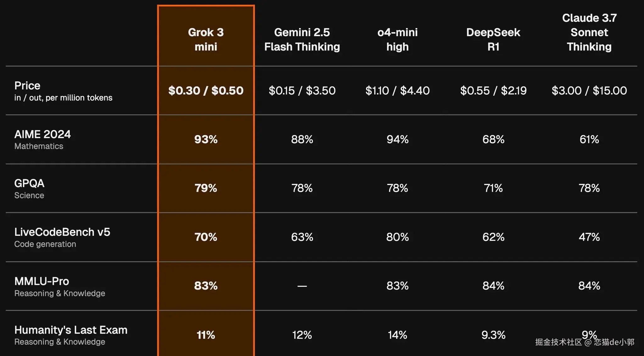Select the 9.3% Humanity's Last Exam score
This screenshot has height=356, width=644.
[493, 335]
